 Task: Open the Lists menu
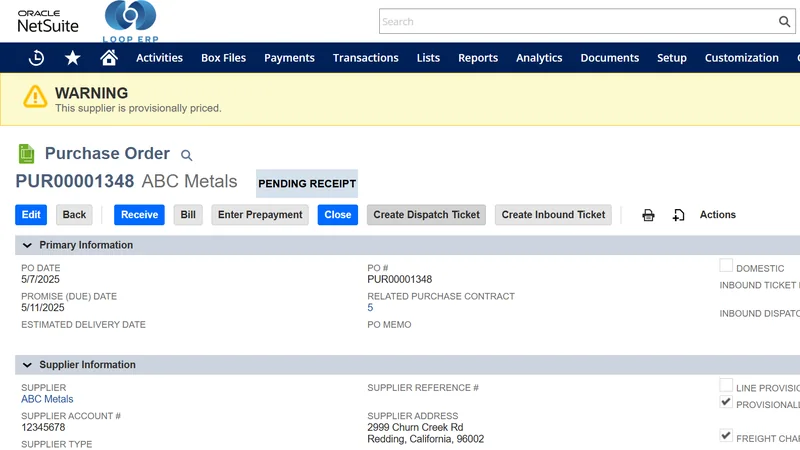pos(428,58)
